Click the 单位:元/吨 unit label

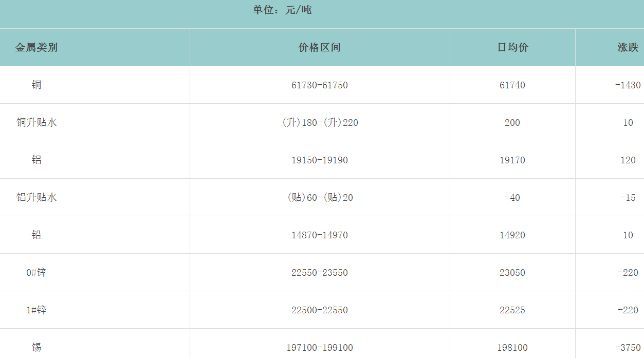pyautogui.click(x=282, y=10)
